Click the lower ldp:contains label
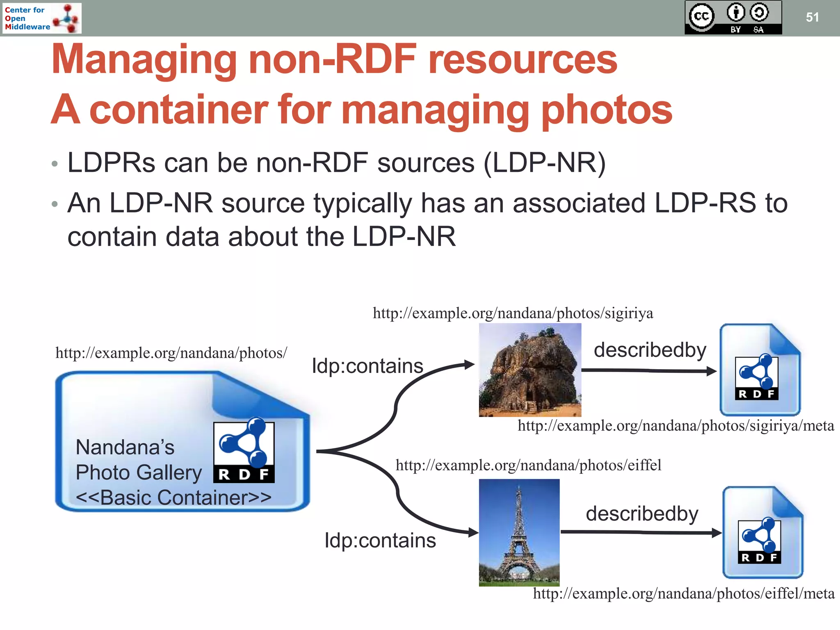Viewport: 840px width, 630px height. [380, 540]
